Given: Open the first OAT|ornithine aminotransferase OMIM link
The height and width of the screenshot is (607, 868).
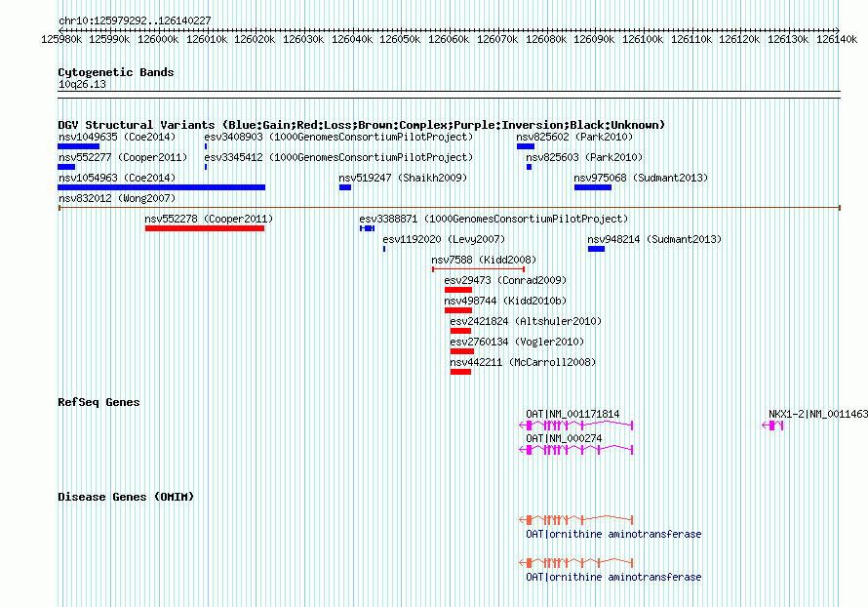Looking at the screenshot, I should [613, 534].
